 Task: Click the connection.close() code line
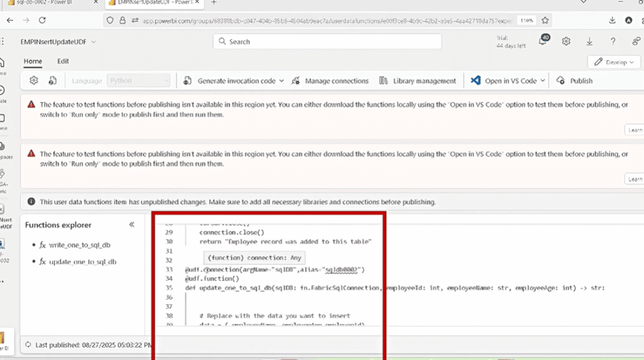[x=231, y=232]
